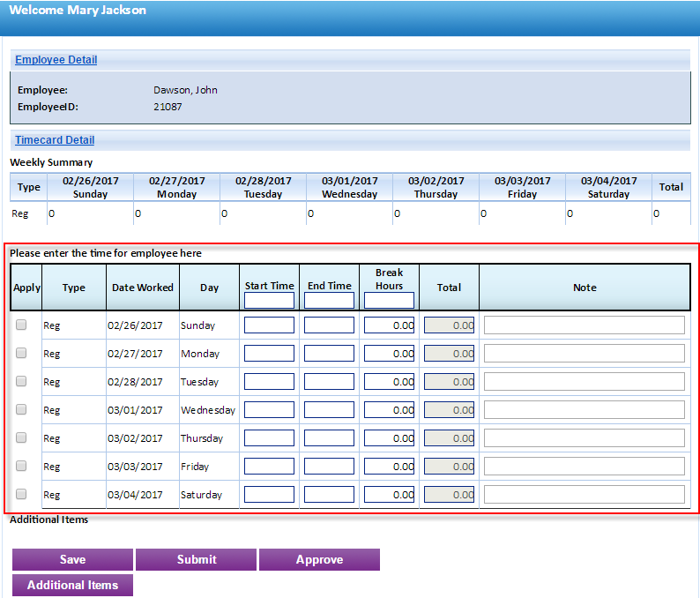Click Tuesday's Break Hours field

pos(390,381)
